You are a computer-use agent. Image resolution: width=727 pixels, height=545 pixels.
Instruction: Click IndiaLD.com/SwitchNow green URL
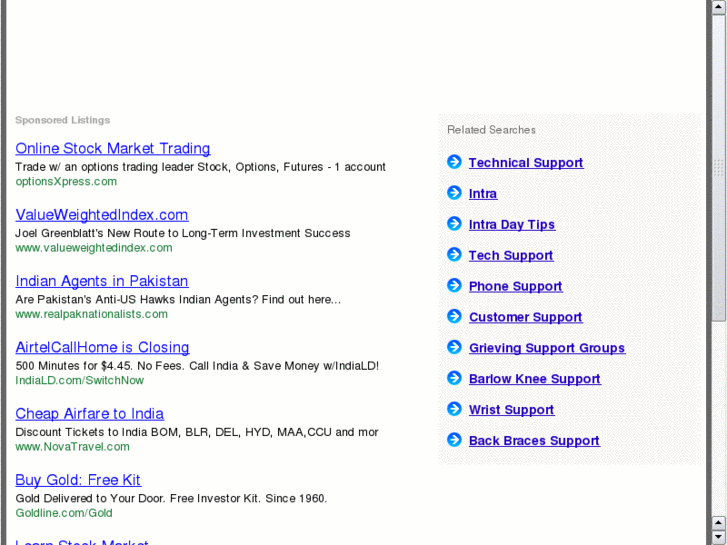tap(79, 380)
